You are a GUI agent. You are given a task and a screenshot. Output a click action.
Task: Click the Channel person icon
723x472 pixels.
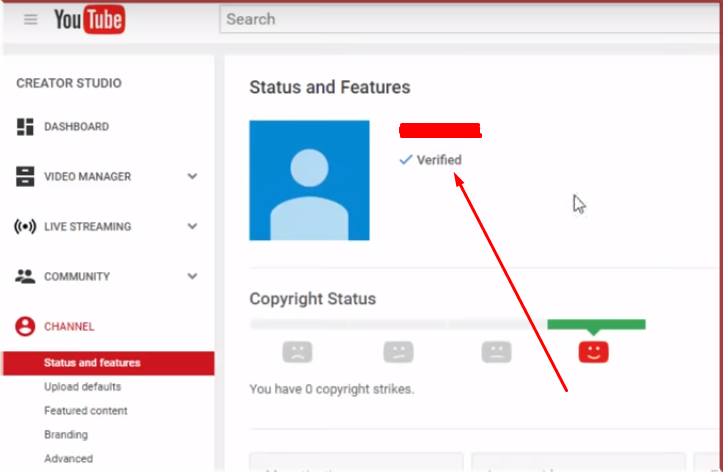click(x=26, y=326)
